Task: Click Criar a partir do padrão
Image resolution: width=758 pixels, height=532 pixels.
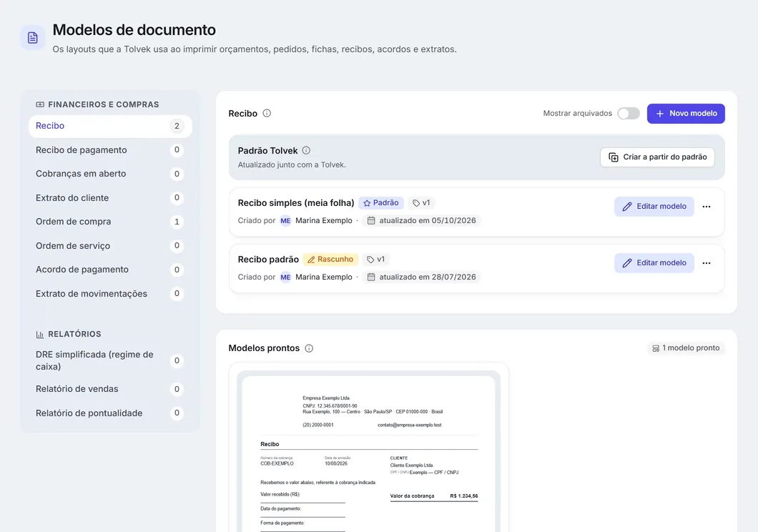Action: (657, 157)
